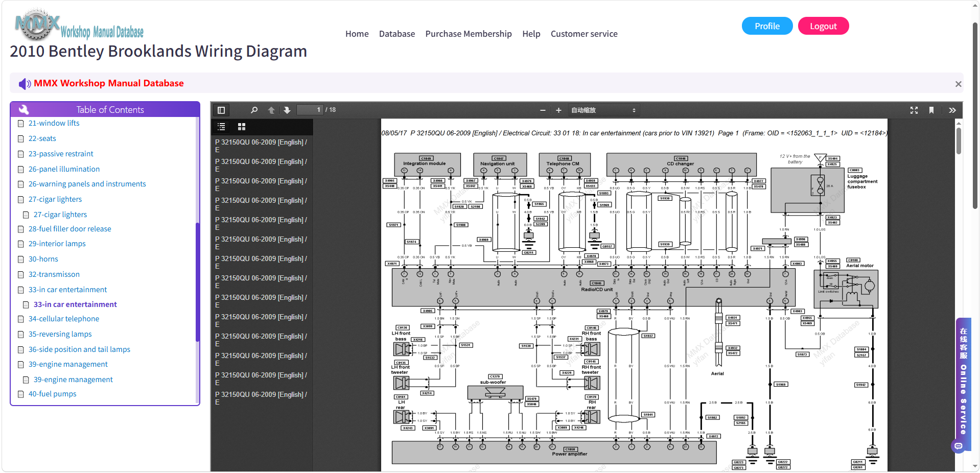The height and width of the screenshot is (473, 980).
Task: Show the page thumbnails grid view
Action: click(x=242, y=127)
